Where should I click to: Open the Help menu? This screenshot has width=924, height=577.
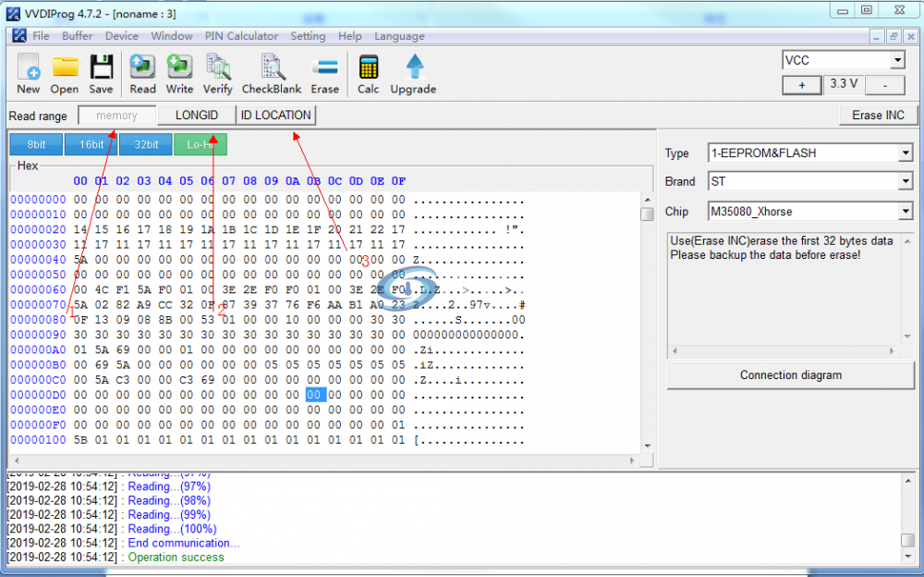point(349,36)
